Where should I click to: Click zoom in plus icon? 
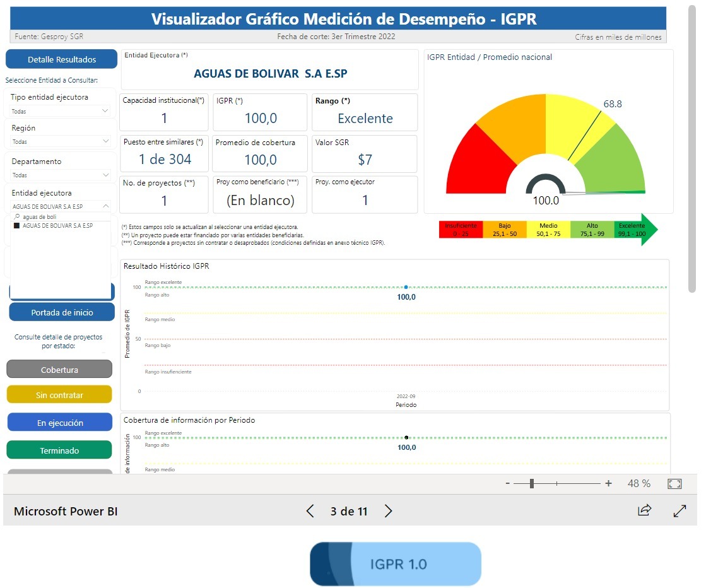pos(608,484)
